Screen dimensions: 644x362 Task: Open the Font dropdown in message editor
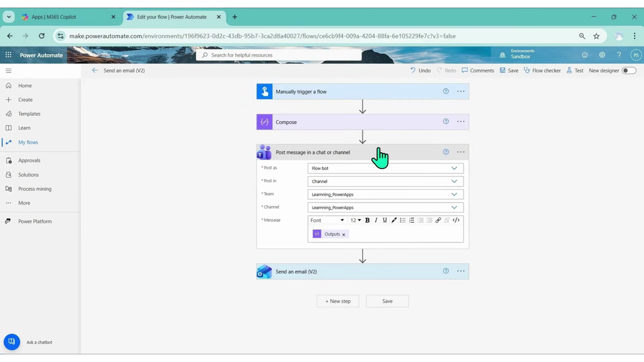point(327,221)
